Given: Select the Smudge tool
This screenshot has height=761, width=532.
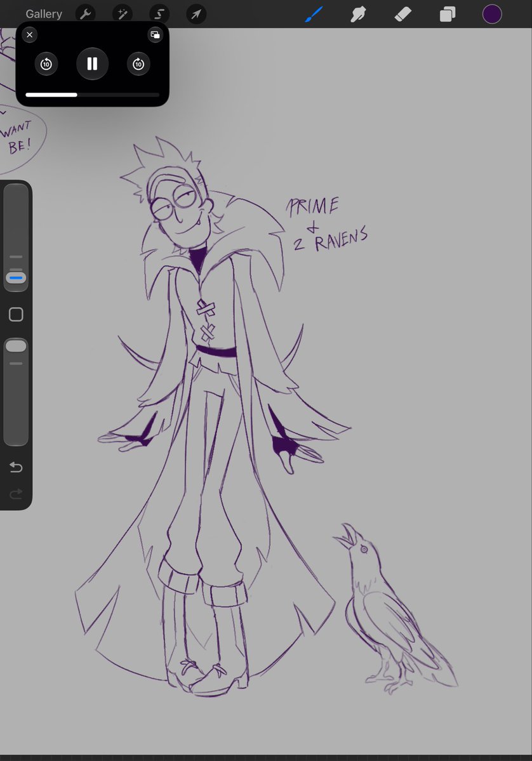Looking at the screenshot, I should click(358, 14).
